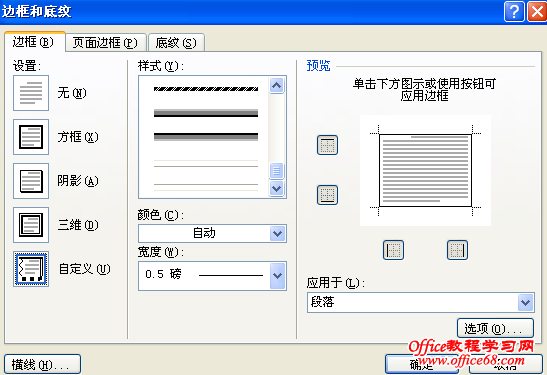Viewport: 547px width, 375px height.
Task: Select the thin double line style with light upper line
Action: pos(206,164)
